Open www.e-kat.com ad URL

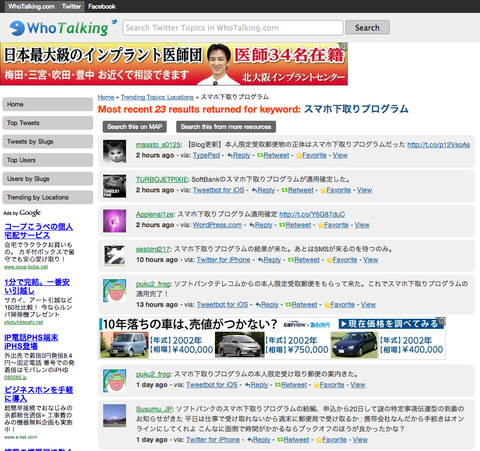tap(20, 437)
